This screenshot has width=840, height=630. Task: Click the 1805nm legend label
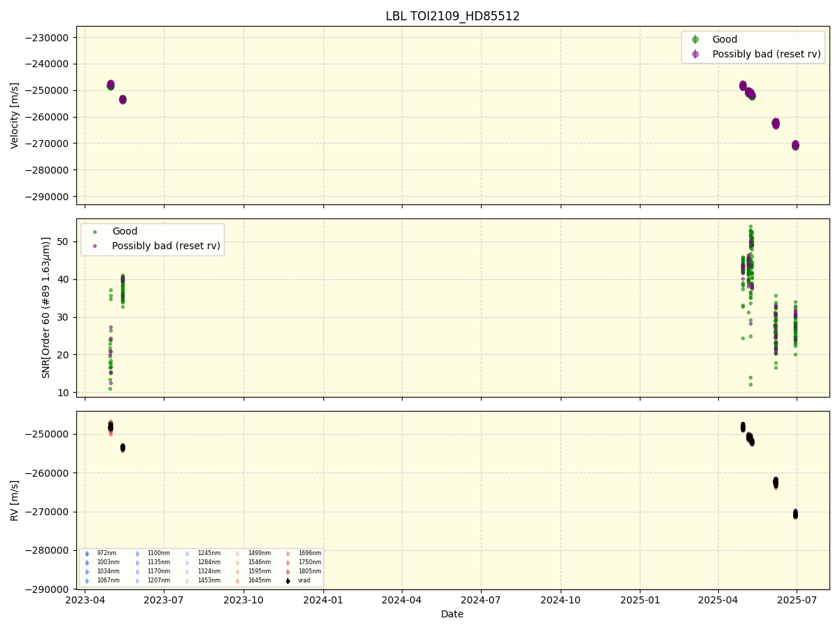pos(309,571)
